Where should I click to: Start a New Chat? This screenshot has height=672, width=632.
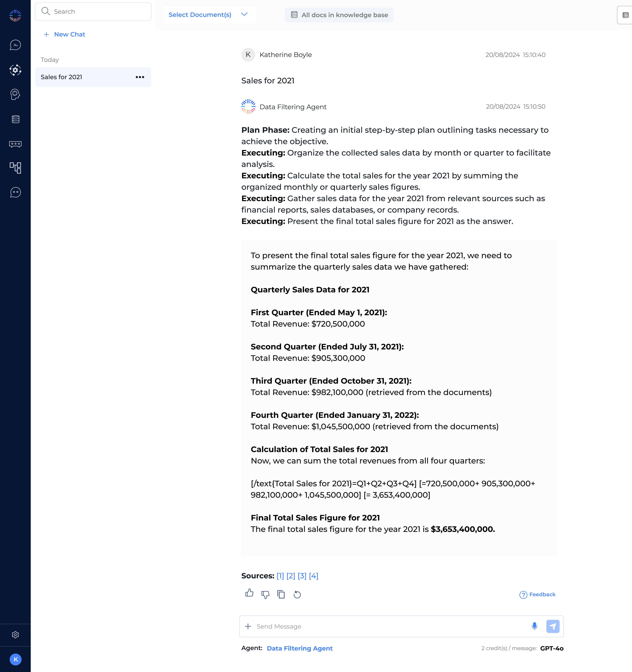coord(64,34)
